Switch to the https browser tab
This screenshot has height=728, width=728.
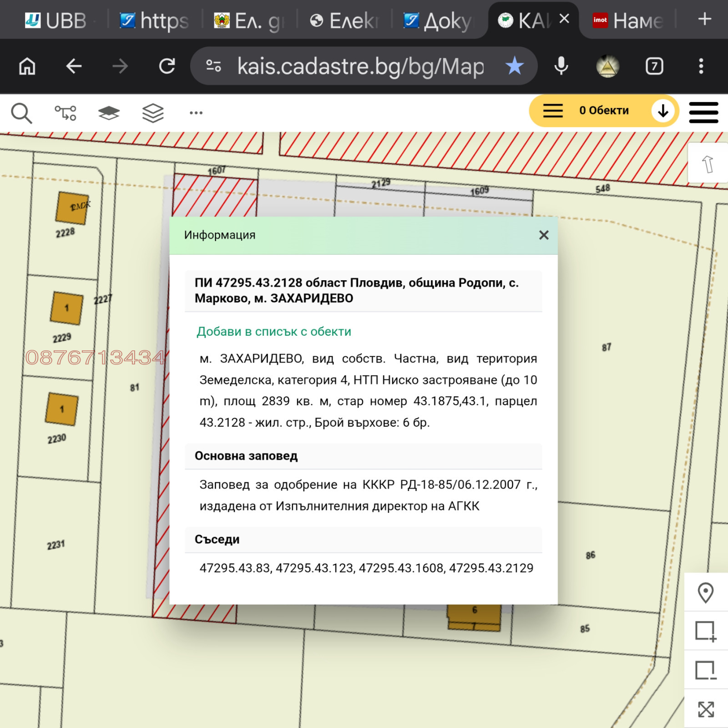[x=154, y=20]
